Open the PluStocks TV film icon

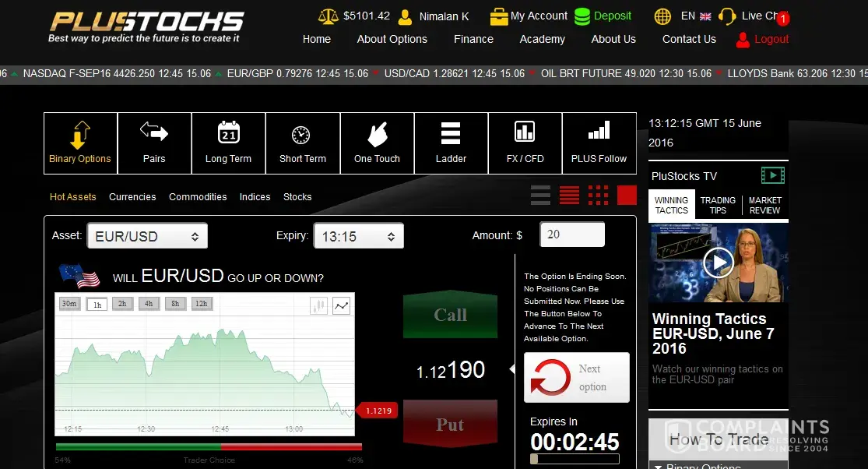pyautogui.click(x=773, y=176)
